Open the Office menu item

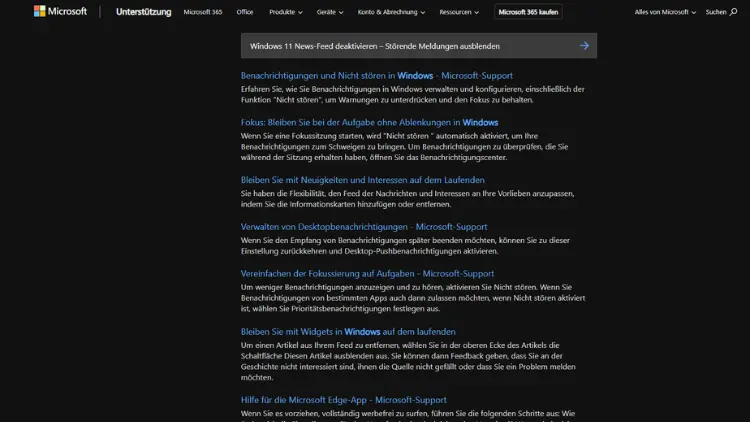point(245,12)
